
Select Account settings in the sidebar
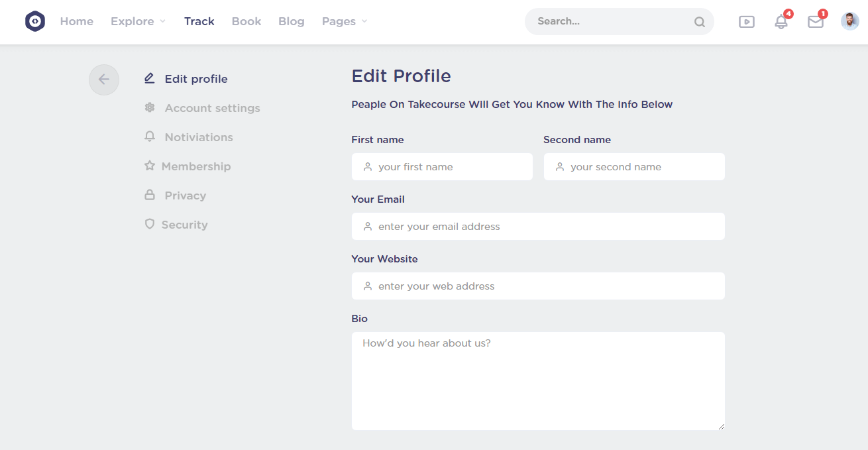point(212,108)
